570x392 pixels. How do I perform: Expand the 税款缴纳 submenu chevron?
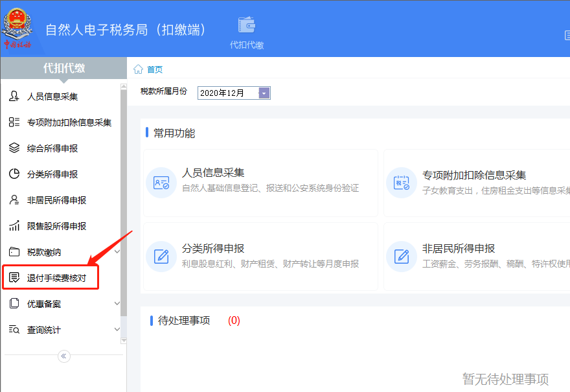coord(117,251)
